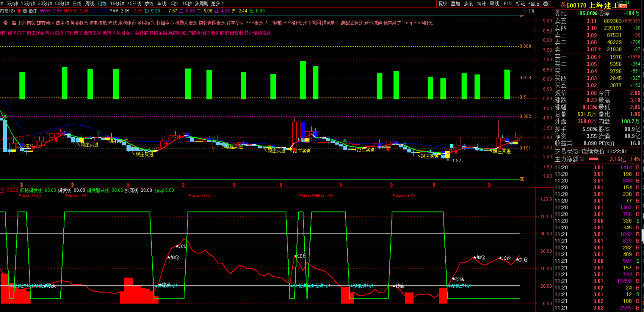Click the 返回 back button
644x312 pixels.
[x=547, y=4]
